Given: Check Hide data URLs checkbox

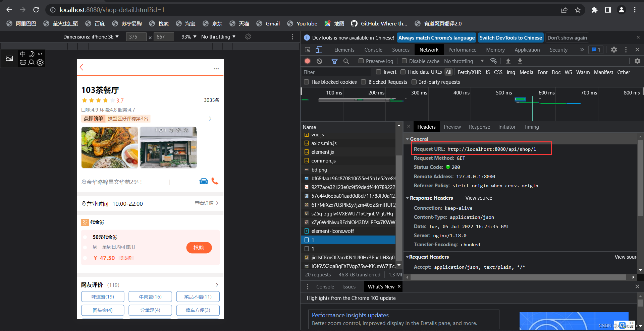Looking at the screenshot, I should click(x=403, y=72).
